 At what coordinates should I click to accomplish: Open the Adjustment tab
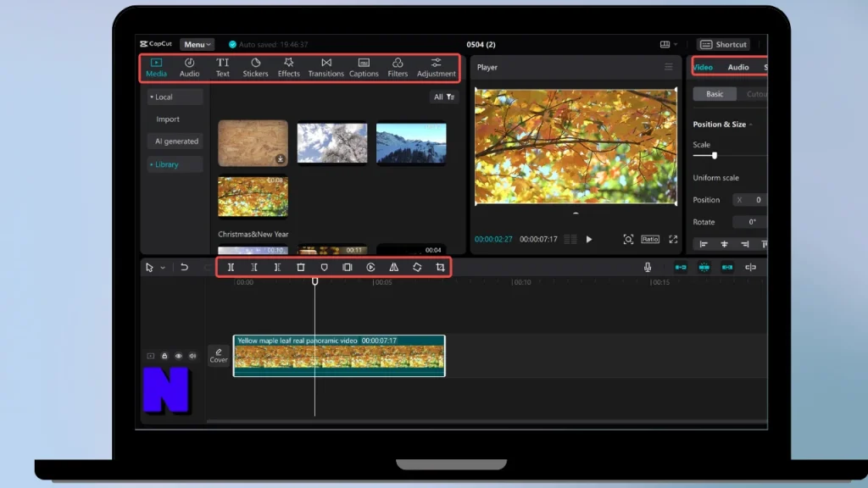tap(437, 68)
